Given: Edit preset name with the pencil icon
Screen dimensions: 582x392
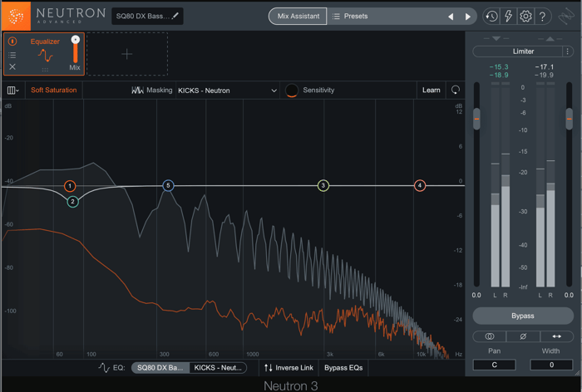Looking at the screenshot, I should pos(175,16).
